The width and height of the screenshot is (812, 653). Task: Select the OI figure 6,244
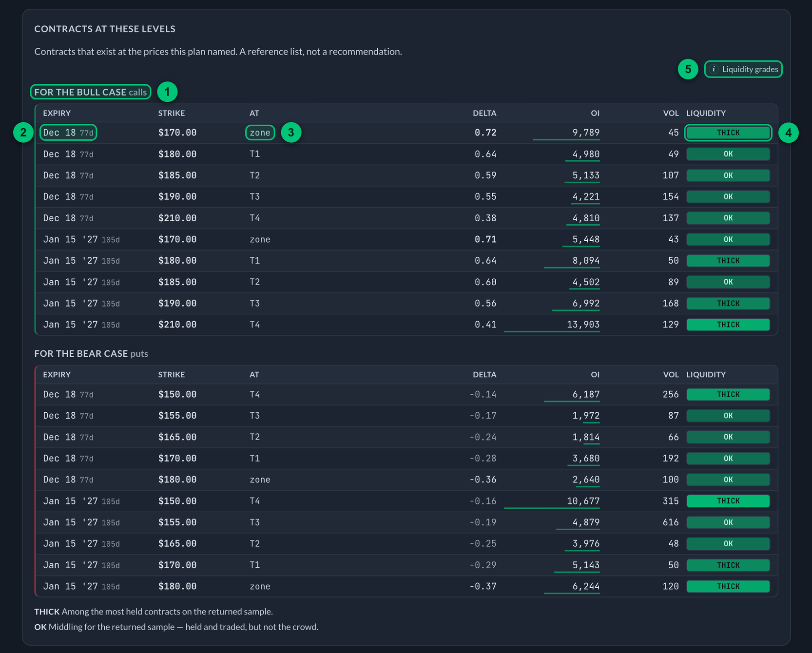pyautogui.click(x=586, y=587)
